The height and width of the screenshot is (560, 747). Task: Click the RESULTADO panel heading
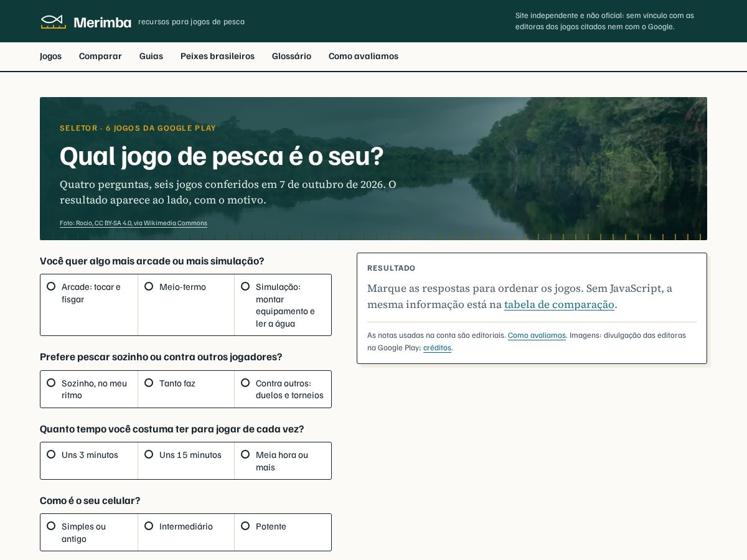pos(391,268)
